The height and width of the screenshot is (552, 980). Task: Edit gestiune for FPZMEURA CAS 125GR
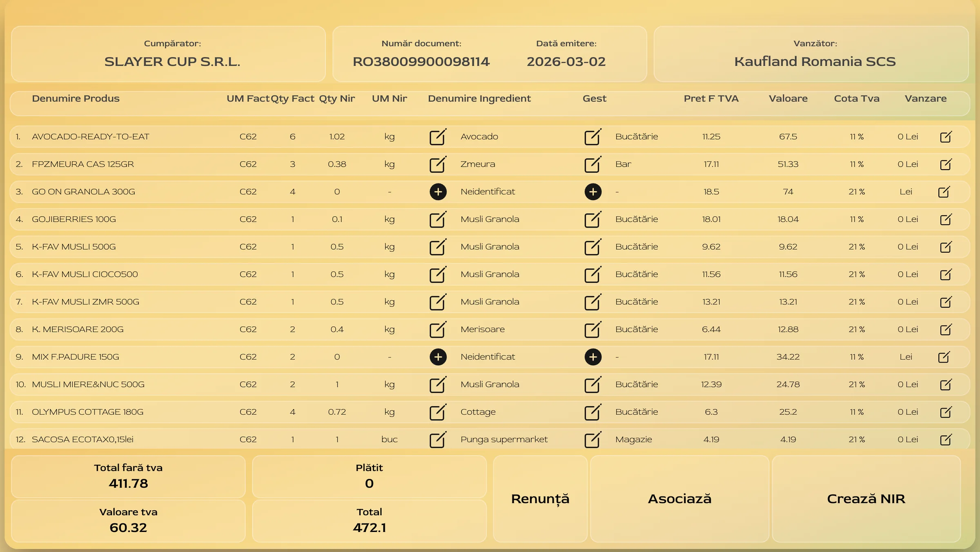pos(592,164)
